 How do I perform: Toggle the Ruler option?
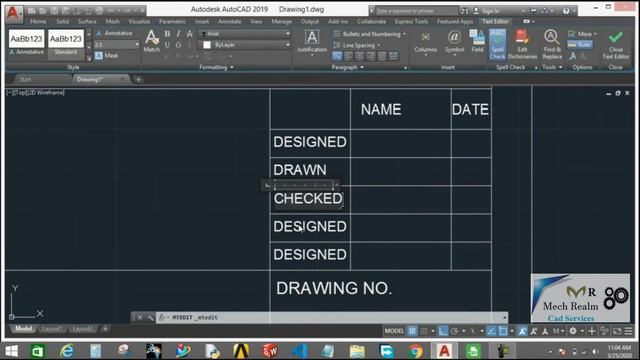[x=580, y=44]
